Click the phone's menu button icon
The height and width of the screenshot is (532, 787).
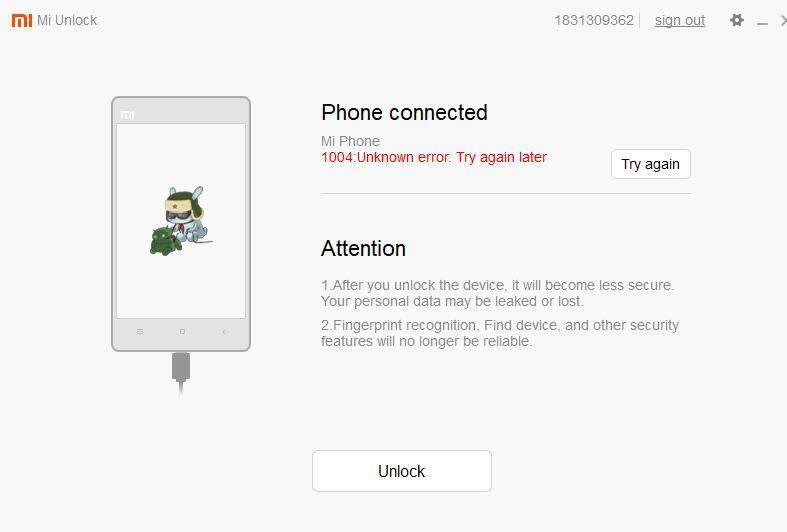(140, 332)
